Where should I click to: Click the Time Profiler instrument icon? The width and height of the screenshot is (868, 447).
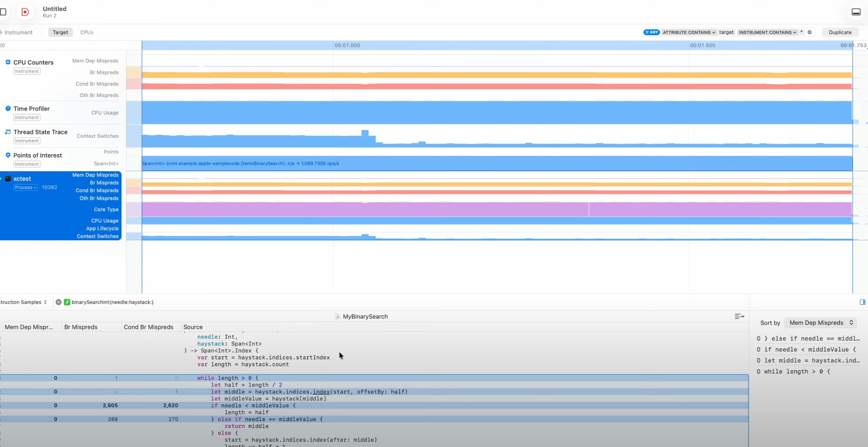click(x=8, y=108)
